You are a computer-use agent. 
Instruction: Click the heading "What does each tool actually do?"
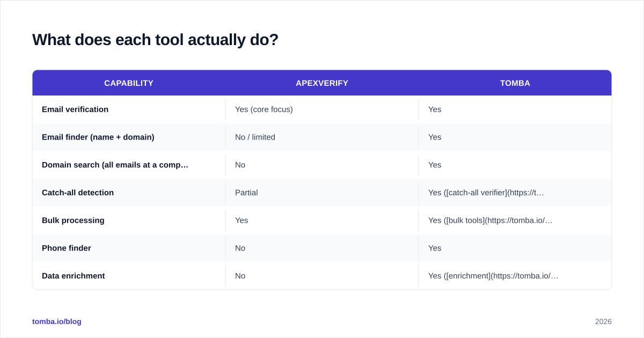point(155,40)
